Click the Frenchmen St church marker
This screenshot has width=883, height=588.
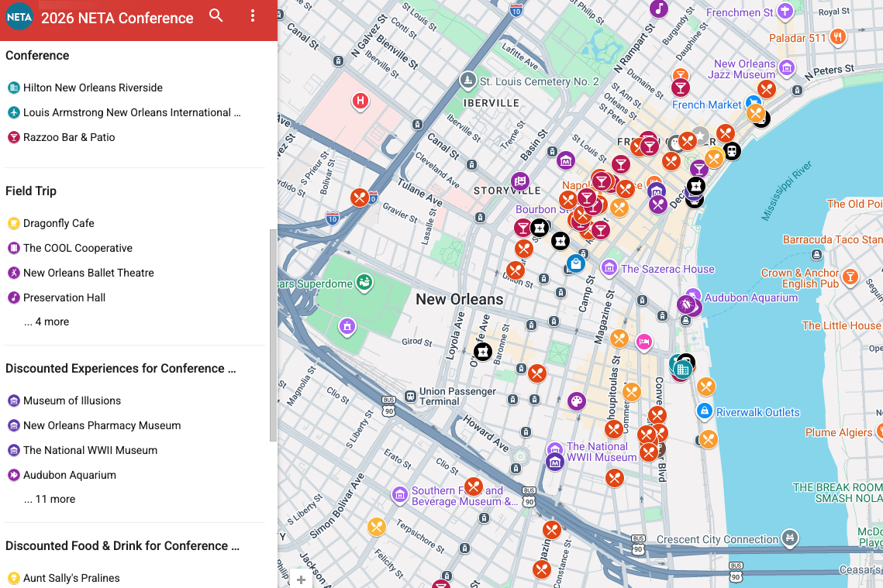pos(785,12)
